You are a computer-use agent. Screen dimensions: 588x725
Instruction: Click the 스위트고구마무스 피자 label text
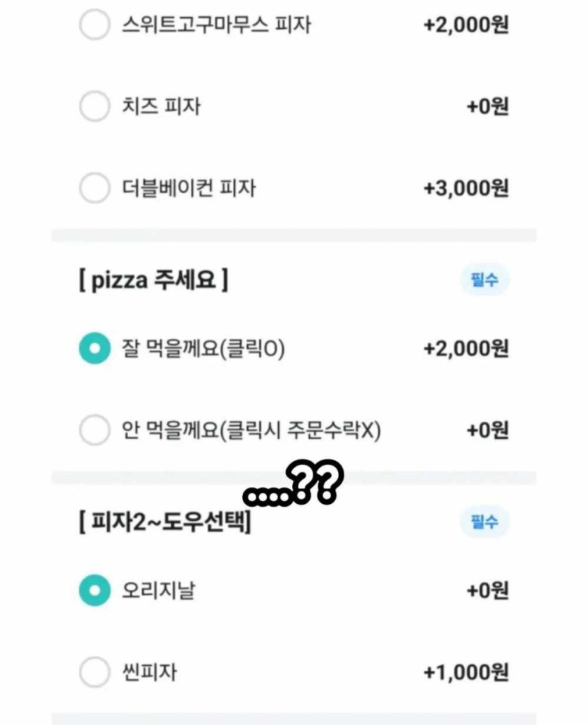[216, 25]
